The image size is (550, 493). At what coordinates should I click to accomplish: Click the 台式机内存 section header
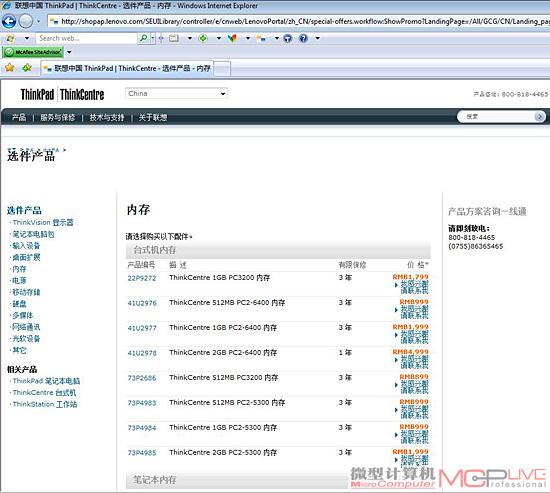point(278,250)
